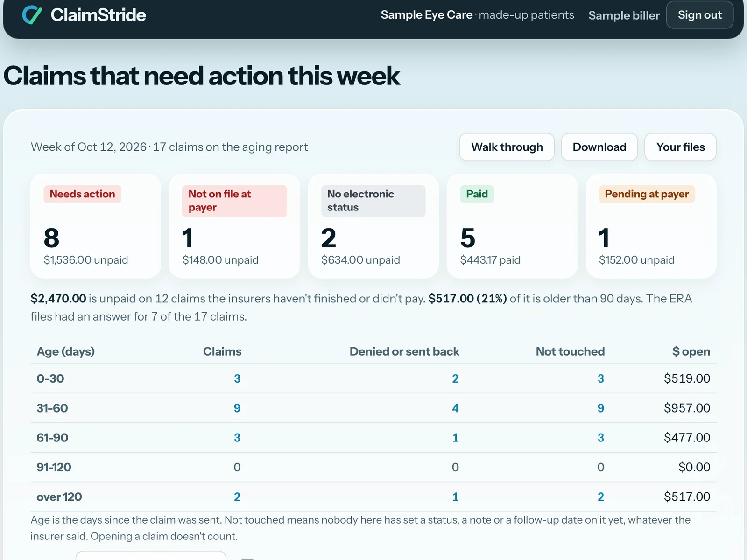The height and width of the screenshot is (560, 747).
Task: Click the Denied or sent back header
Action: [x=404, y=351]
